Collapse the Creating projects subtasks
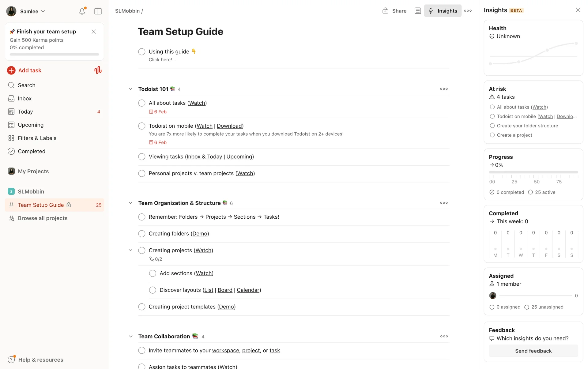The width and height of the screenshot is (588, 369). point(130,250)
